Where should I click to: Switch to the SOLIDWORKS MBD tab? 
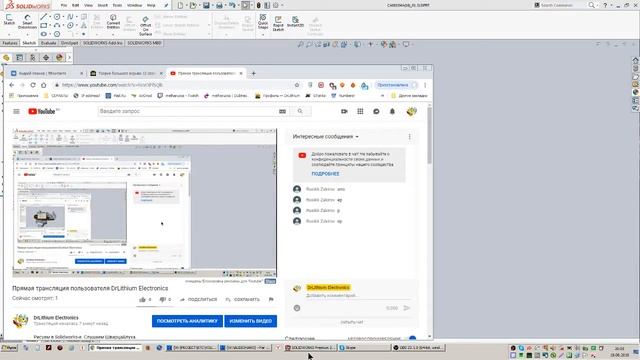[x=144, y=43]
